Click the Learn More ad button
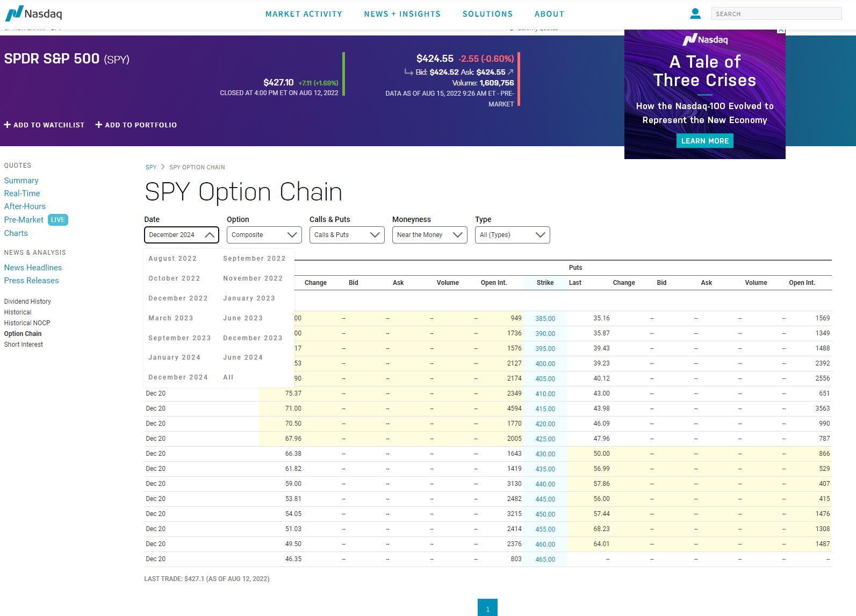The width and height of the screenshot is (856, 616). 704,141
